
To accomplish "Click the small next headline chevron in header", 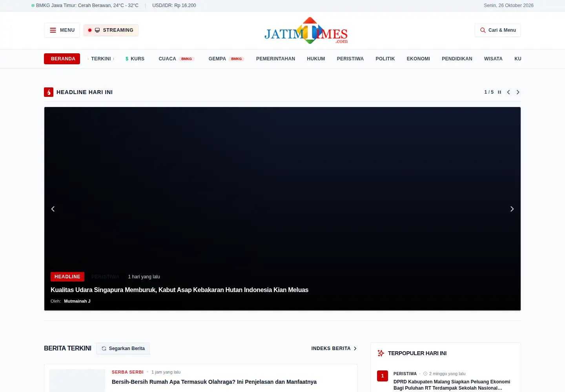I will coord(518,92).
